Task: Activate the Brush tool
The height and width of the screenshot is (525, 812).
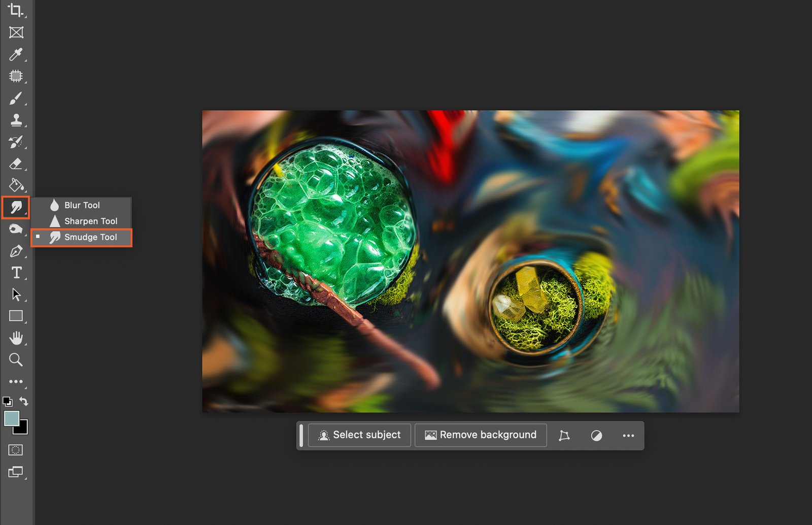Action: (16, 98)
